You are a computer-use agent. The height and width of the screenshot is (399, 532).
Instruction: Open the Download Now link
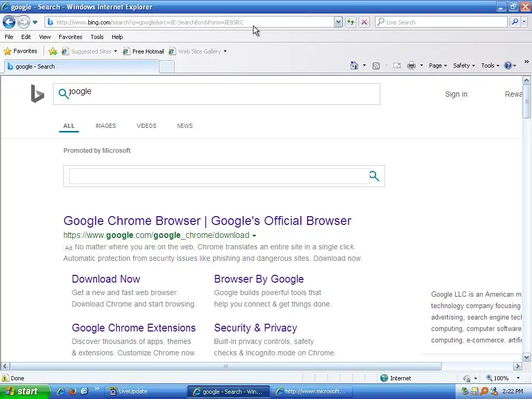coord(106,279)
